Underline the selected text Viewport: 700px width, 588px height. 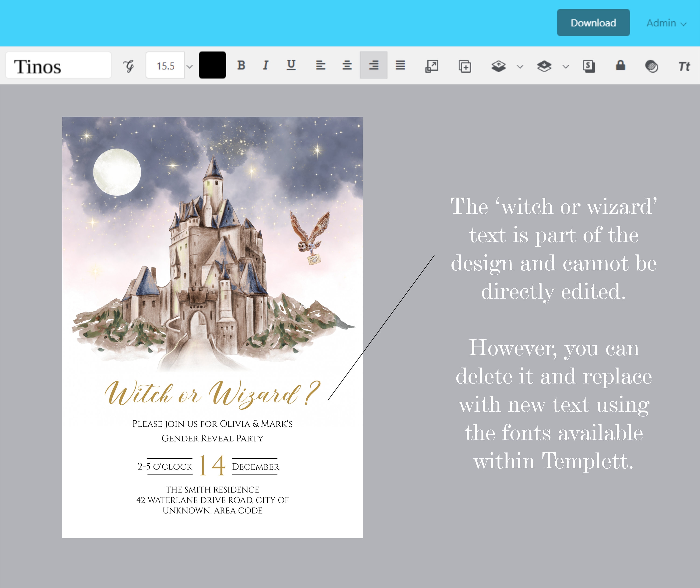(x=291, y=65)
